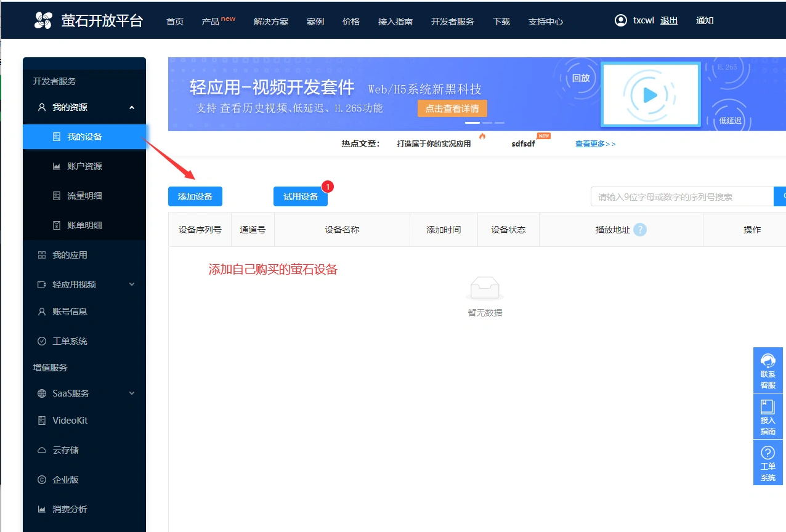
Task: Open the 解决方案 menu
Action: pyautogui.click(x=271, y=21)
